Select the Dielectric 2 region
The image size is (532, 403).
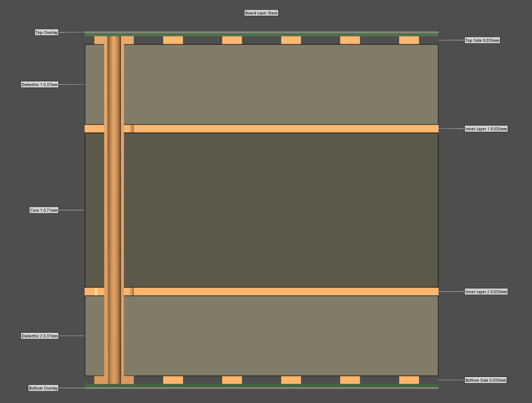click(280, 336)
